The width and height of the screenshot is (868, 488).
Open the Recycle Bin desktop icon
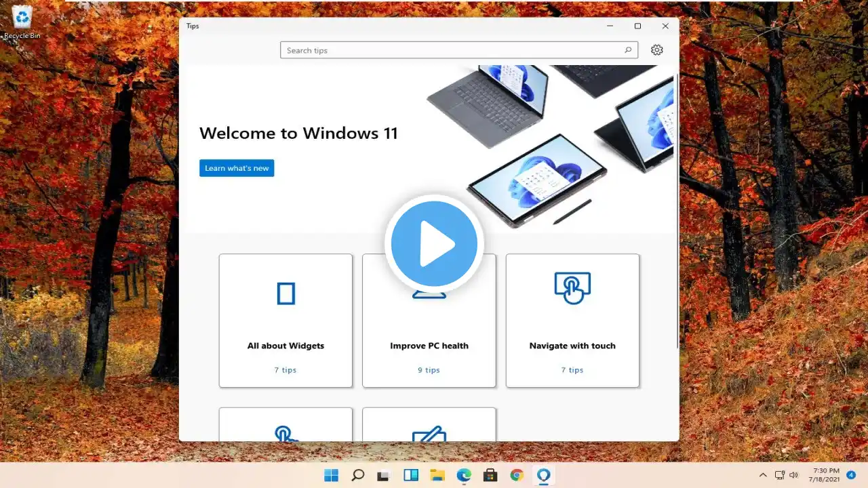pyautogui.click(x=22, y=22)
